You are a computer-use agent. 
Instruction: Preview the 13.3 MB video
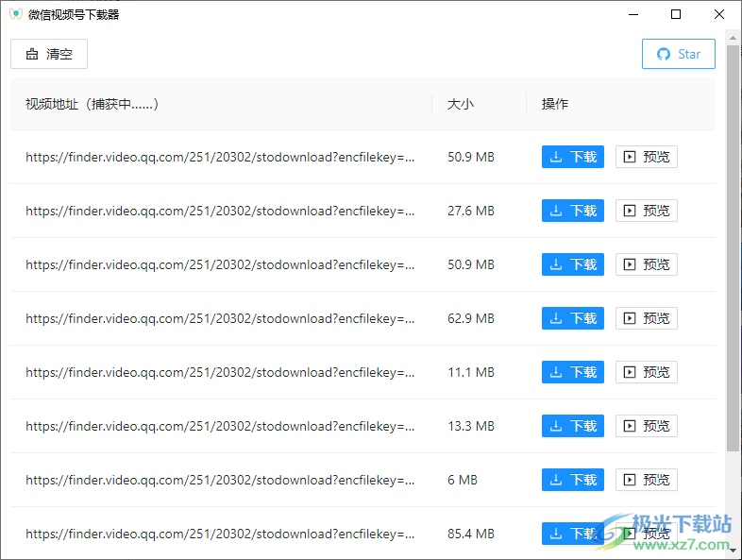pyautogui.click(x=646, y=426)
